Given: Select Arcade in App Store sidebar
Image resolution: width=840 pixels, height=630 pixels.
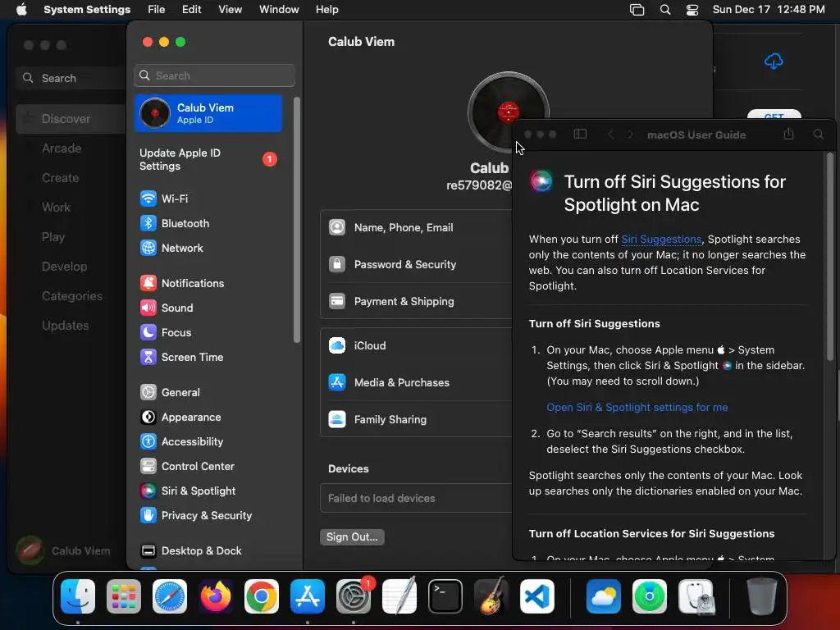Looking at the screenshot, I should [x=62, y=148].
